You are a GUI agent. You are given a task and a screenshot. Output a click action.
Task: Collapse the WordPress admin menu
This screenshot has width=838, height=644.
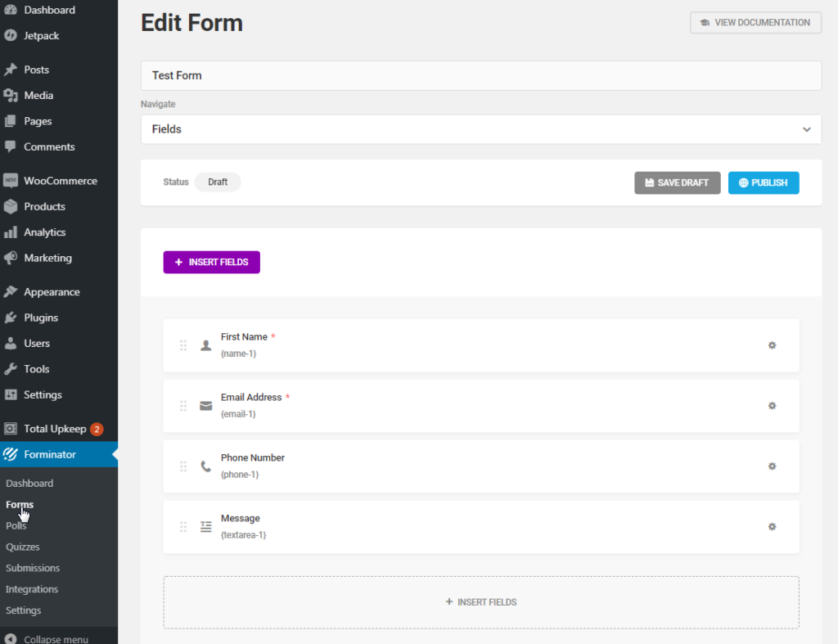click(x=47, y=639)
